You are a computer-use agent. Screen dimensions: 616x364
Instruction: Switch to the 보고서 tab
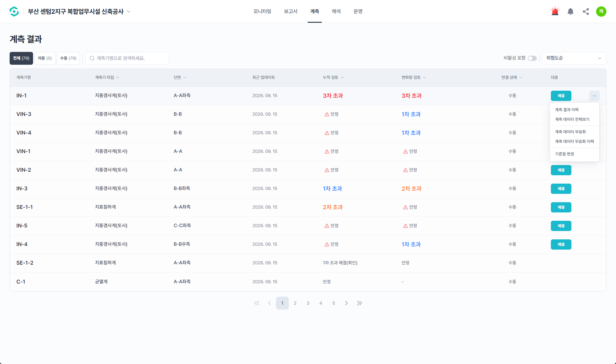[291, 12]
